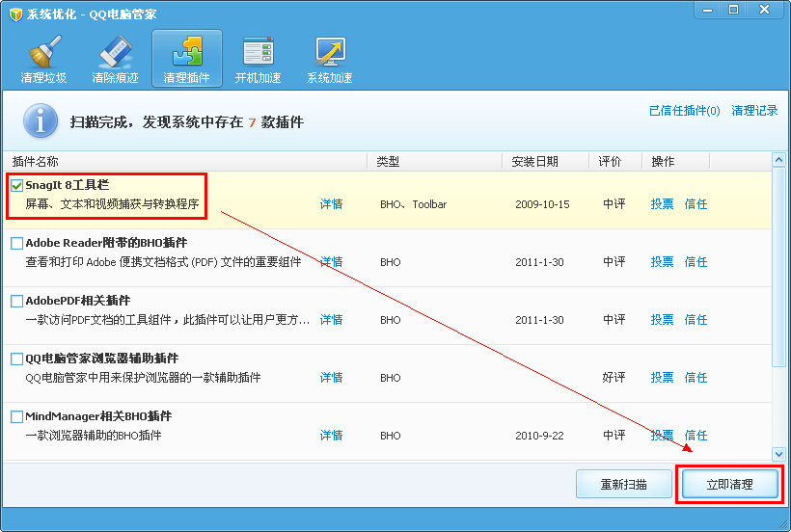Click the list scrollbar down arrow

pos(778,455)
